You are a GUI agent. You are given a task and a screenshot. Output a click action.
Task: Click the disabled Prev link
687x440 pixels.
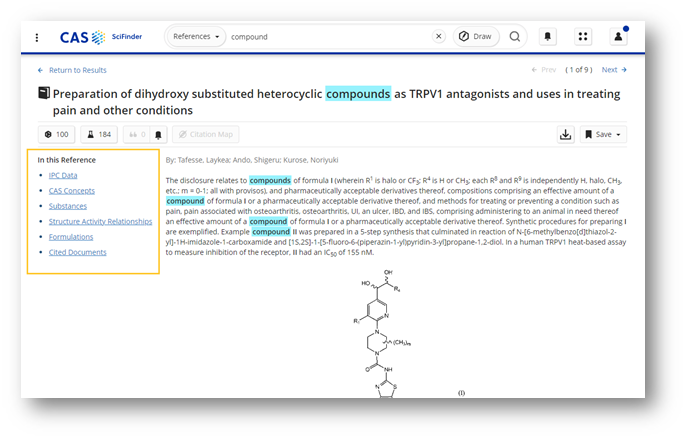point(544,70)
